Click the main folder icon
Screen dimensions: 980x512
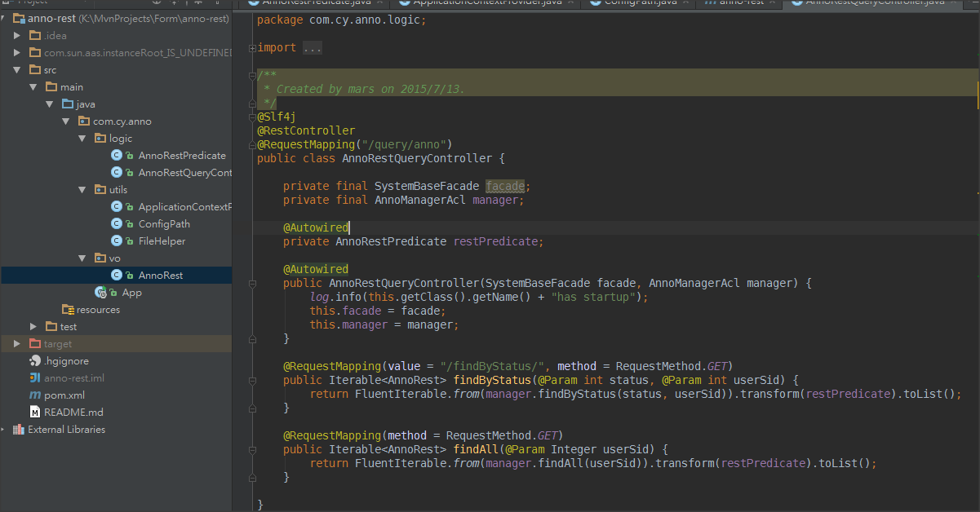pos(51,86)
